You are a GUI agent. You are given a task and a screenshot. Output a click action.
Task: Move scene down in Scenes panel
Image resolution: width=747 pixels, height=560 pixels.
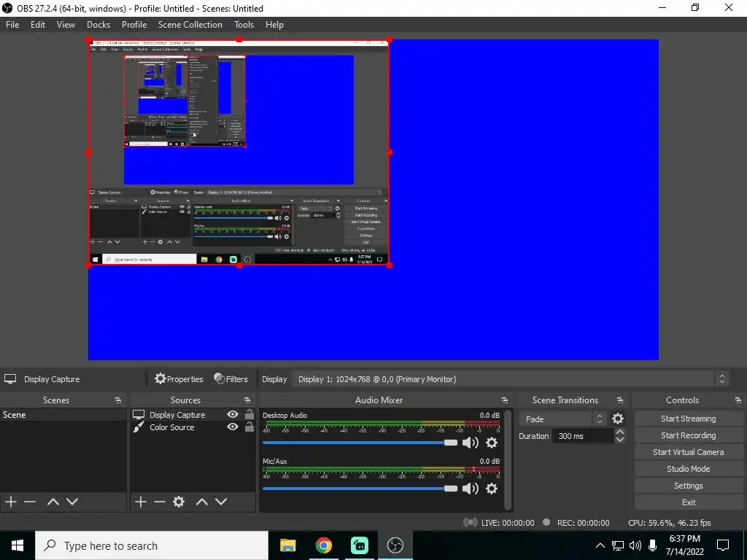72,502
